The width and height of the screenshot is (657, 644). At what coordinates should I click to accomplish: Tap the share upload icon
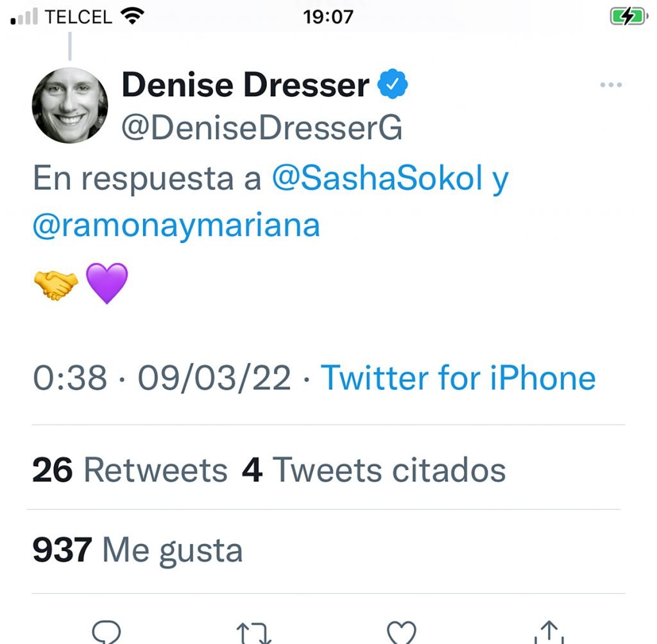(x=549, y=631)
